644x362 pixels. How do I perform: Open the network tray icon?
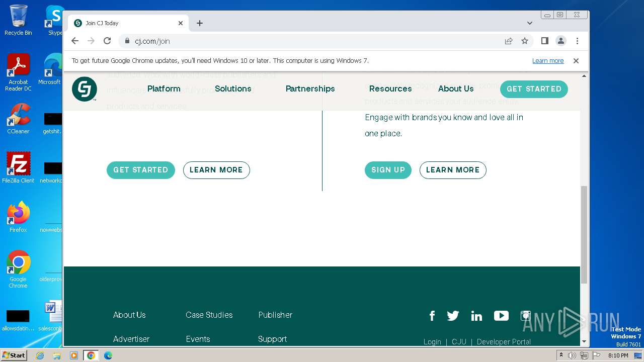pos(584,355)
